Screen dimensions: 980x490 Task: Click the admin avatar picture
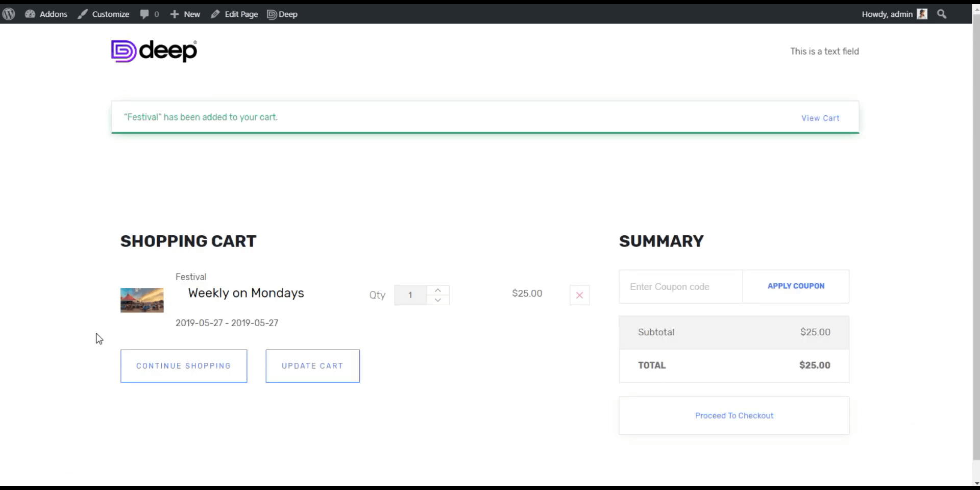tap(922, 14)
